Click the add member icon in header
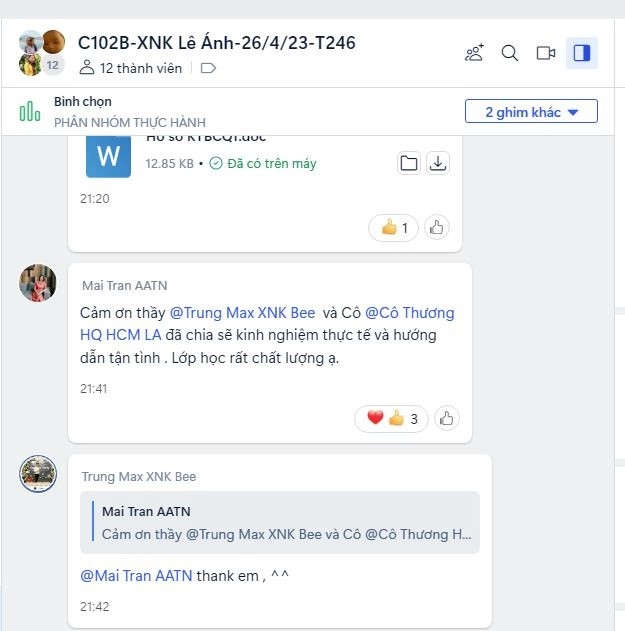The image size is (625, 631). 474,53
